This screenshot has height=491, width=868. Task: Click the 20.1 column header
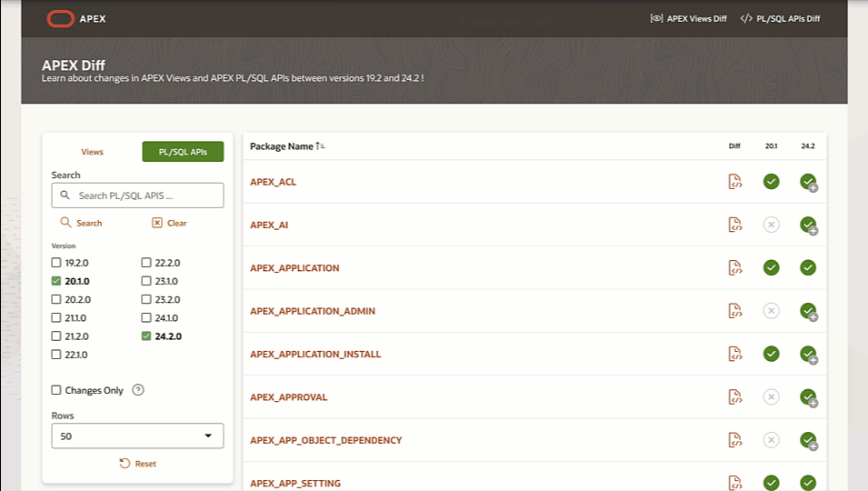click(x=771, y=146)
